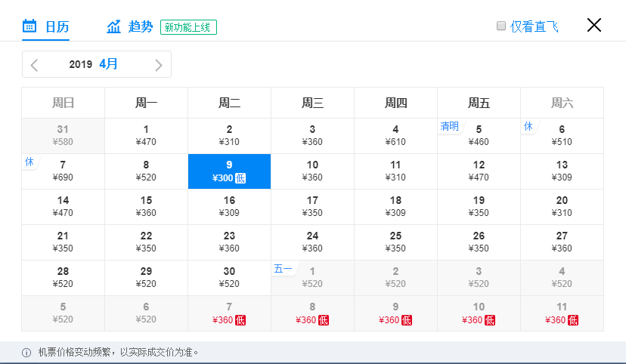Select April 29 priced ¥520
This screenshot has height=364, width=626.
tap(146, 278)
